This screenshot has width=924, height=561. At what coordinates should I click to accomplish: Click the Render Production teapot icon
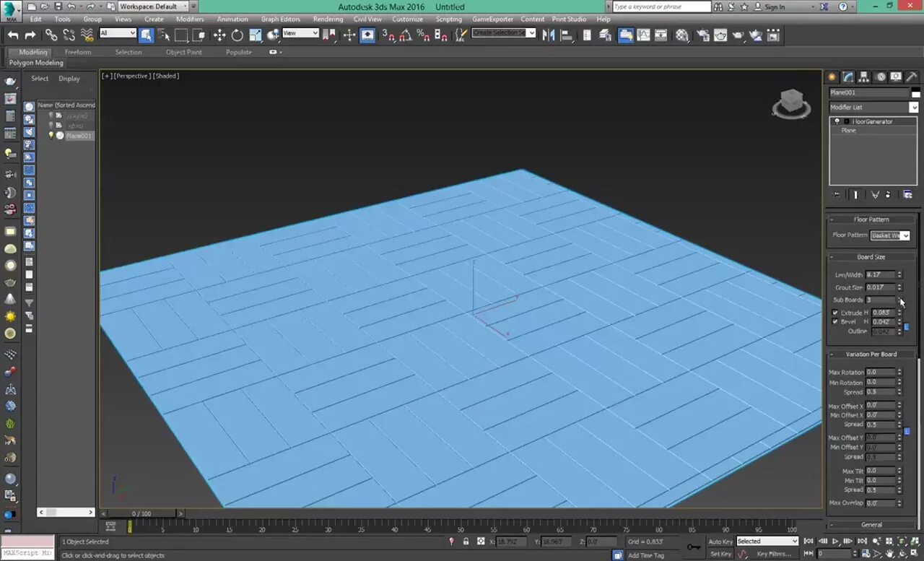pyautogui.click(x=738, y=35)
